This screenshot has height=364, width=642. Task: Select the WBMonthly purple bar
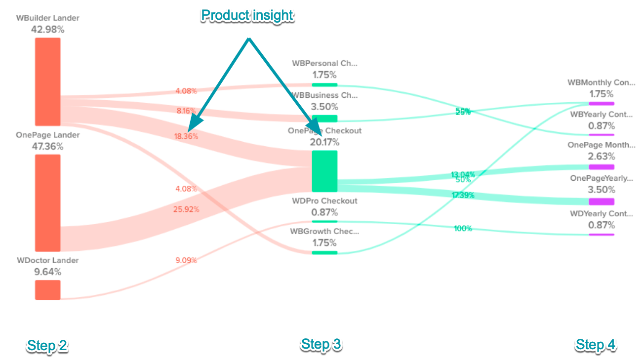(x=601, y=104)
